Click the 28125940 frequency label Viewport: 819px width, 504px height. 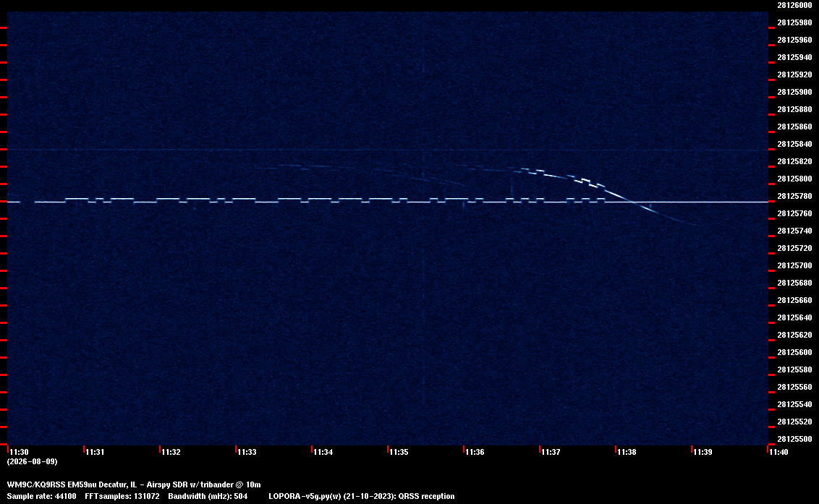point(794,57)
